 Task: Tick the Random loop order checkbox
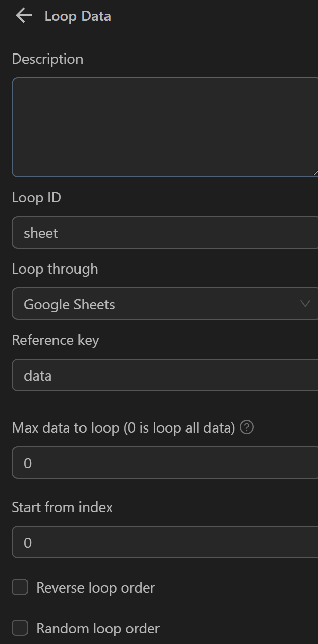pos(20,628)
